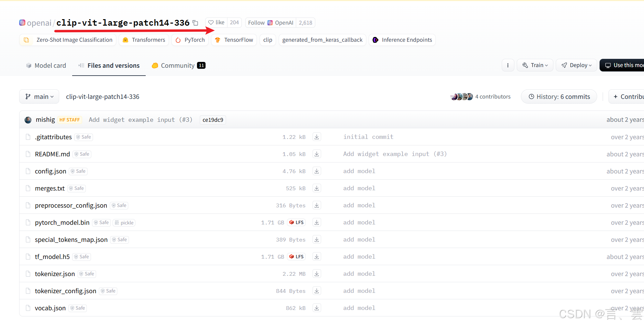Download the tokenizer.json file
The image size is (644, 325).
(x=317, y=274)
